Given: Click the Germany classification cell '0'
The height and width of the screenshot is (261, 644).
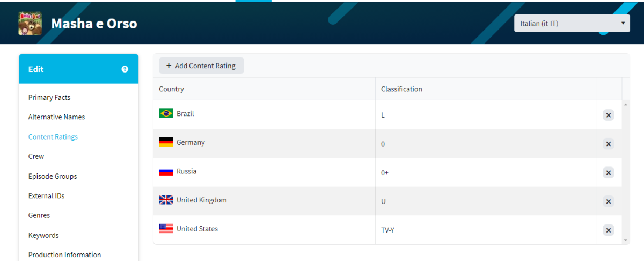Looking at the screenshot, I should point(486,144).
